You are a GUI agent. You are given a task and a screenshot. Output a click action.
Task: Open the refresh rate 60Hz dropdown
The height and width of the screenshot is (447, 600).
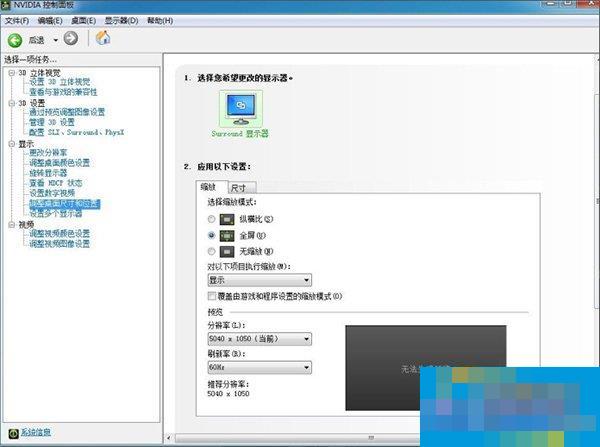(x=259, y=367)
